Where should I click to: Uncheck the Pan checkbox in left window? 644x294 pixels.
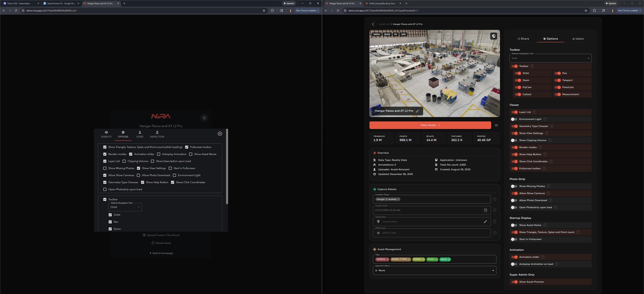click(110, 222)
